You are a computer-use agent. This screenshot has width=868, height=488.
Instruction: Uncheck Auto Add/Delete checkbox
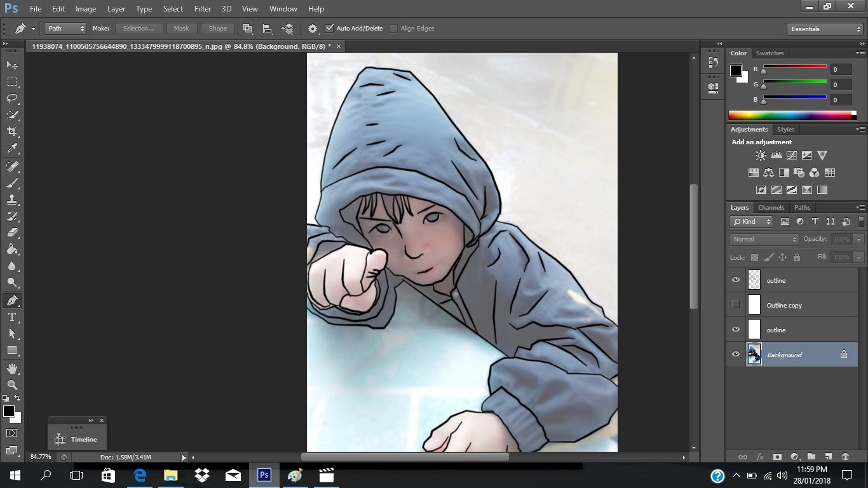329,29
